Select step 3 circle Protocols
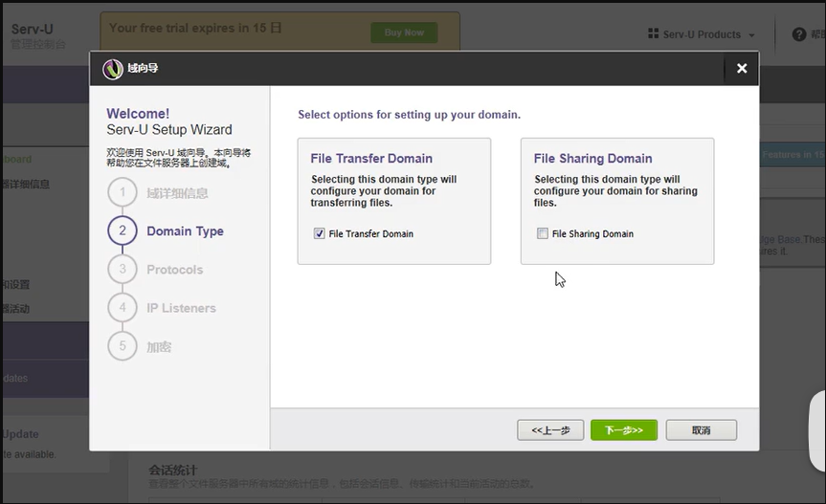This screenshot has height=504, width=826. (123, 270)
